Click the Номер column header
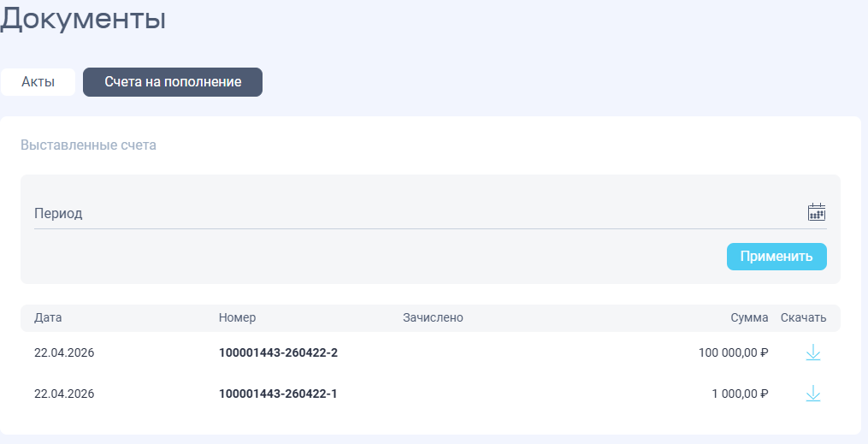Image resolution: width=868 pixels, height=444 pixels. point(237,317)
